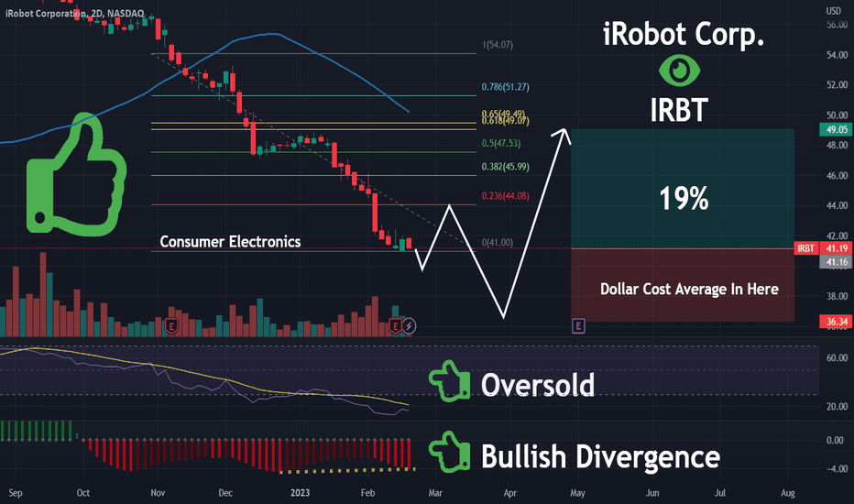This screenshot has height=504, width=854.
Task: Select the 0.236(44.08) Fibonacci level label
Action: pos(505,195)
